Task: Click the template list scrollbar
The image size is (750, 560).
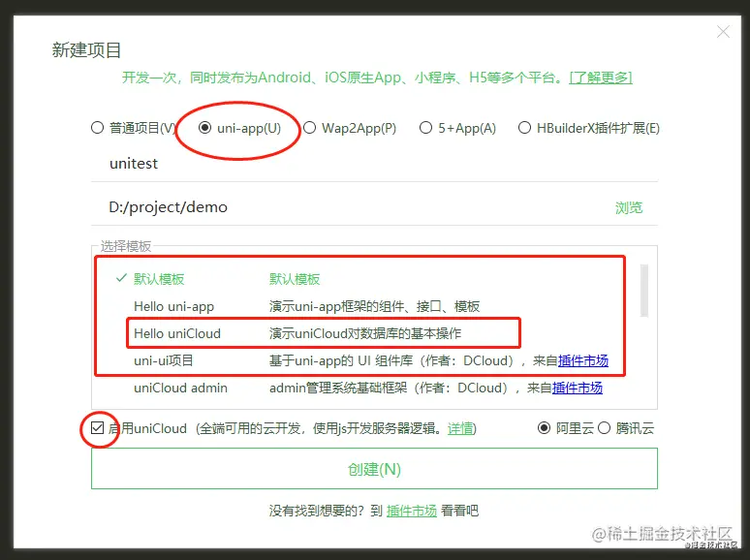Action: coord(644,291)
